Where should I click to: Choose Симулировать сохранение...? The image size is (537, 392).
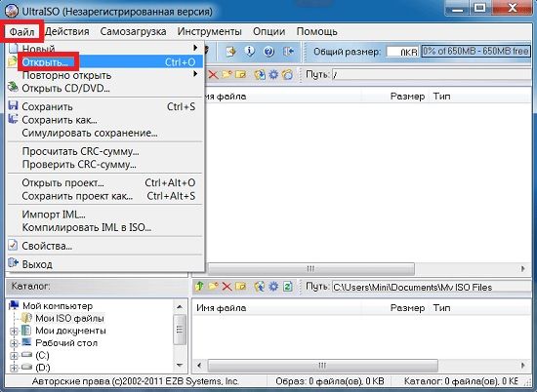coord(105,133)
